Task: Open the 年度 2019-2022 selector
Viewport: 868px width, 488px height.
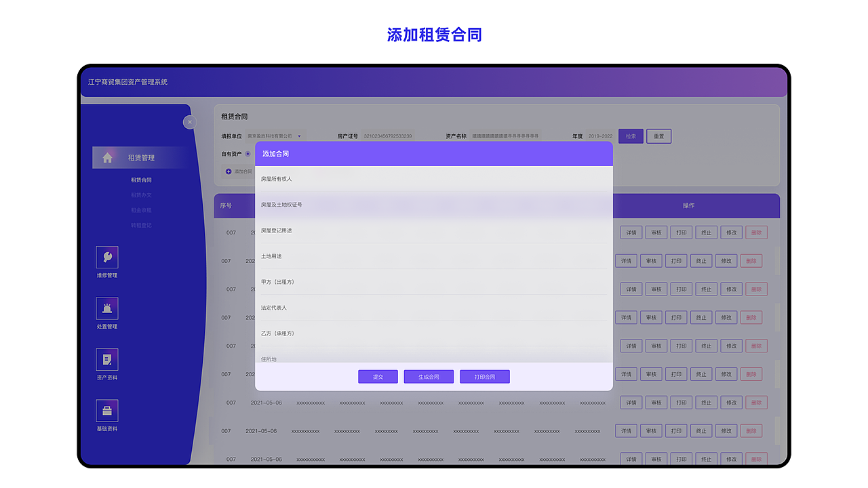Action: [x=600, y=136]
